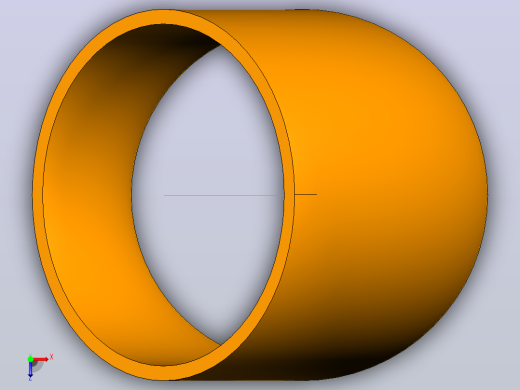This screenshot has width=520, height=390.
Task: Pick the short dark axis line beside the rim
Action: (306, 194)
